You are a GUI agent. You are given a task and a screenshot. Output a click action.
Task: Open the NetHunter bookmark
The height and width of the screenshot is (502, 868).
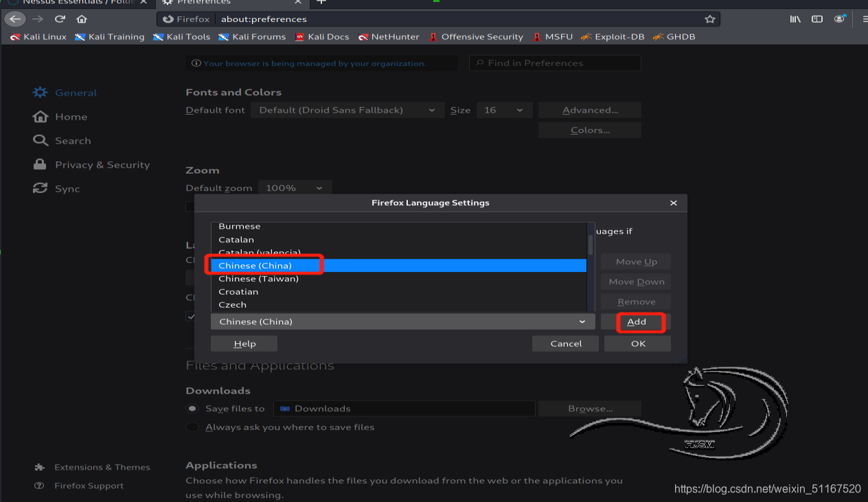(x=388, y=36)
